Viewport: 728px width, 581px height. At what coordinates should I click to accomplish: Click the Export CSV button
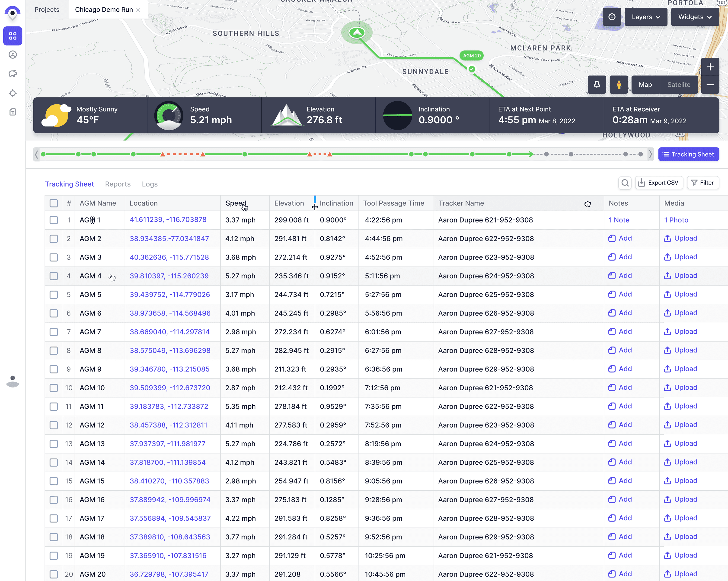point(659,183)
